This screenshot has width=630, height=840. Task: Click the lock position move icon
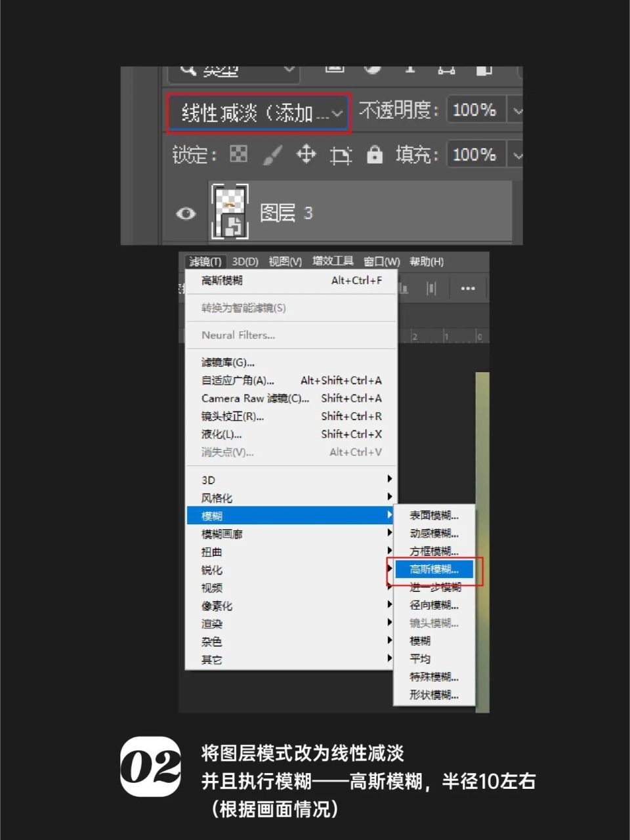point(306,155)
